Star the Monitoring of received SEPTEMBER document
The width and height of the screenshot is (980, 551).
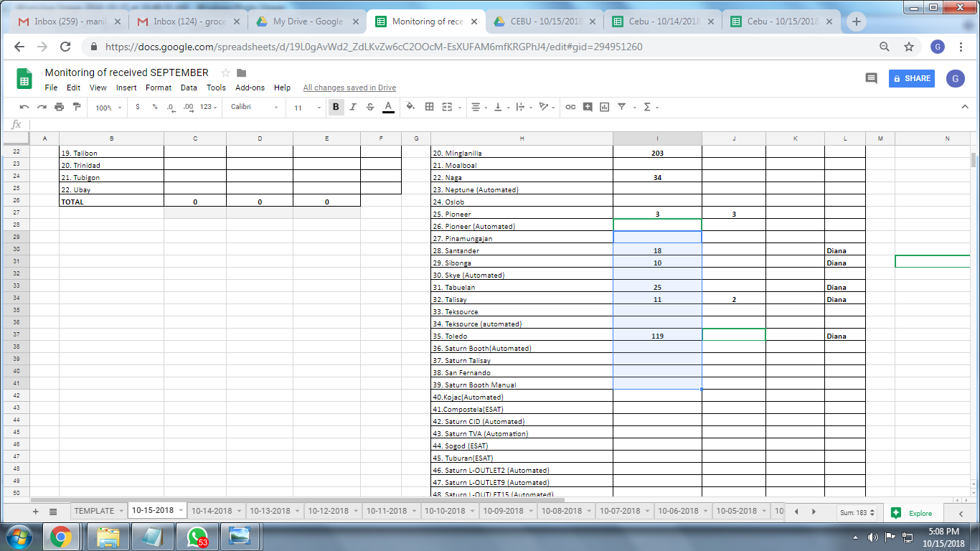225,72
